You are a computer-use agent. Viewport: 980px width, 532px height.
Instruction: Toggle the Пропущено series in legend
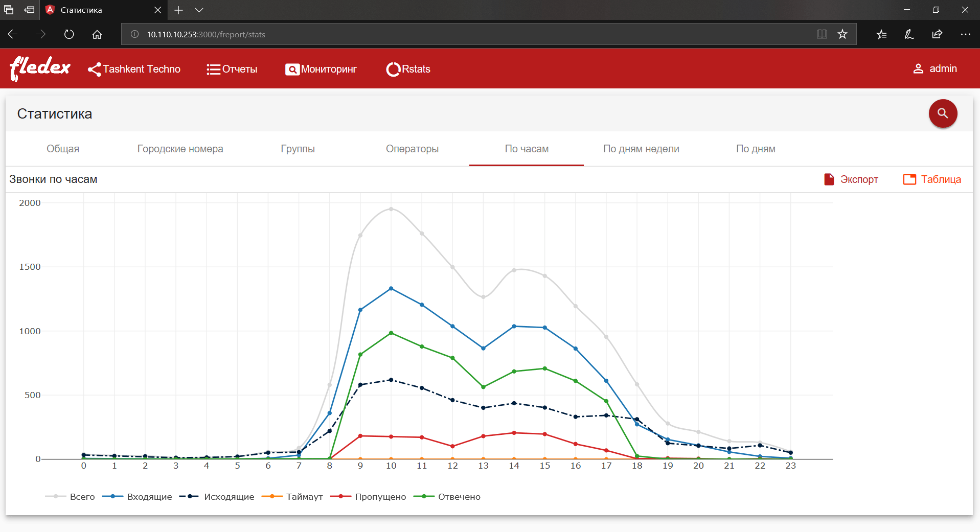tap(368, 497)
